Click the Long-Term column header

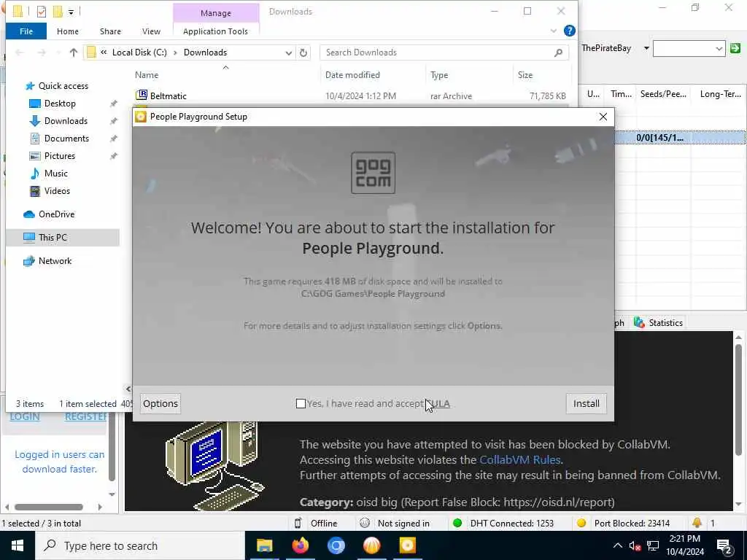[720, 94]
